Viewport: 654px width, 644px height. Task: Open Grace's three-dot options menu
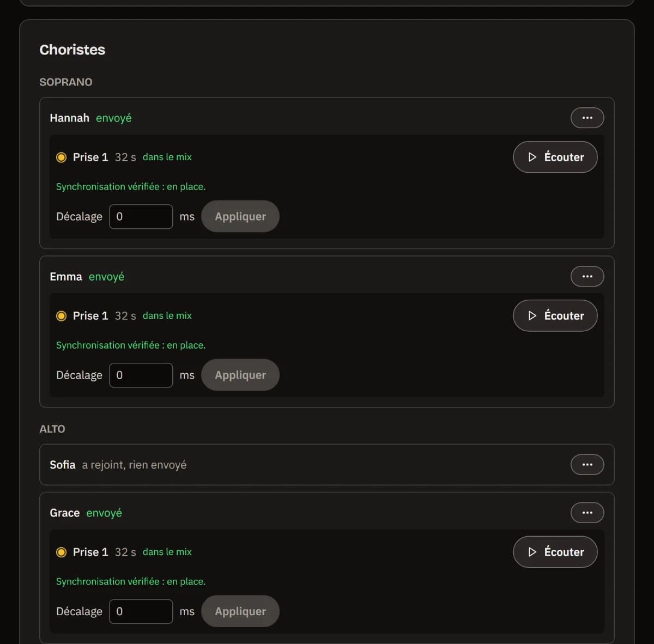click(x=587, y=513)
